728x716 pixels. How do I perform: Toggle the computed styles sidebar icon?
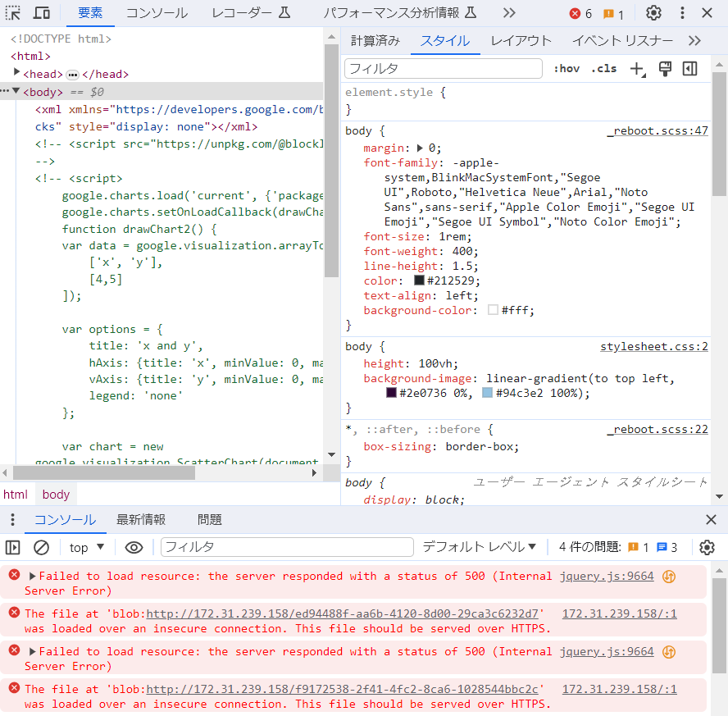click(689, 69)
